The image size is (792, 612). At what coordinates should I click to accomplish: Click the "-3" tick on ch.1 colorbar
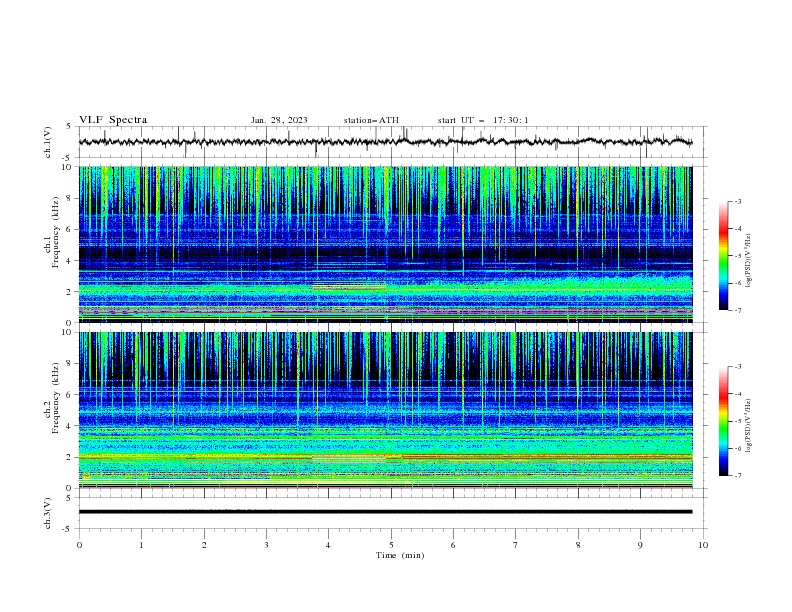coord(738,201)
